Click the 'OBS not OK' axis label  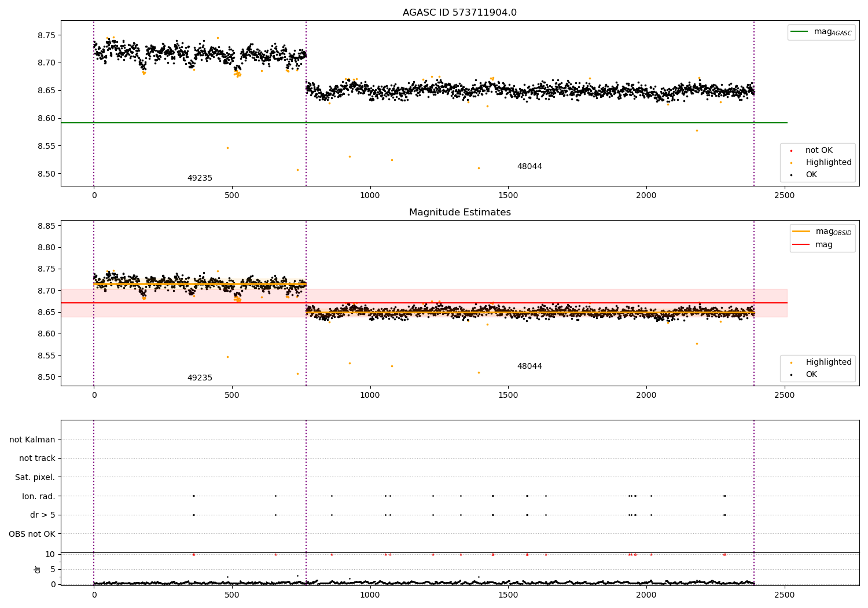pyautogui.click(x=32, y=534)
